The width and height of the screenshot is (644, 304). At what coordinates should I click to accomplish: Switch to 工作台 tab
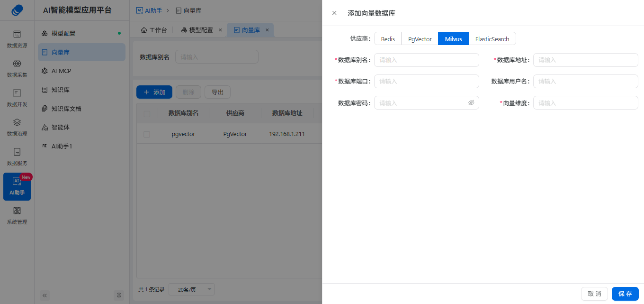point(154,30)
